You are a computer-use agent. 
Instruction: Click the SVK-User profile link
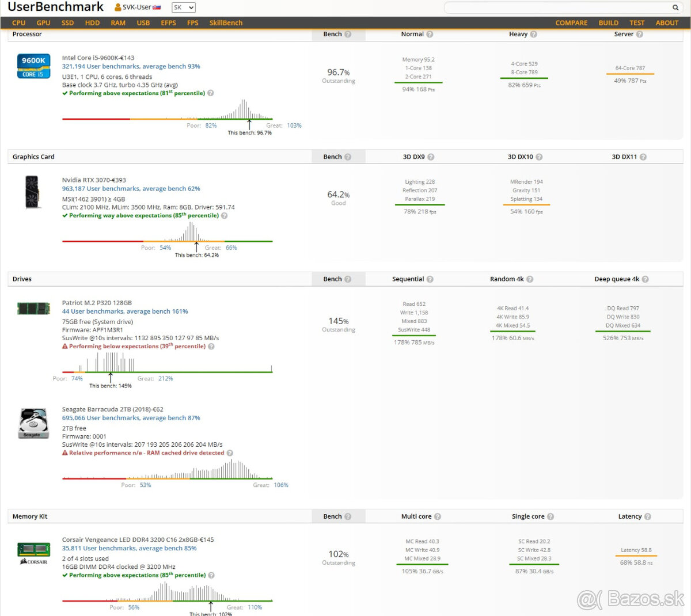pos(137,7)
